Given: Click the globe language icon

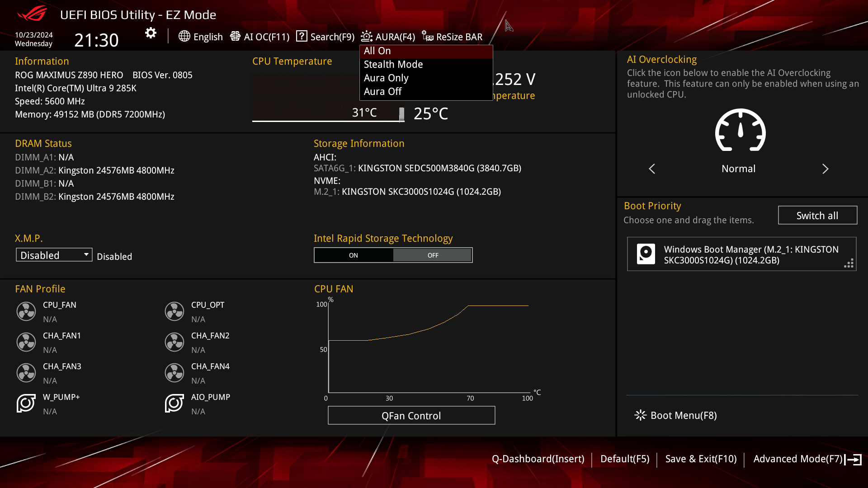Looking at the screenshot, I should coord(184,36).
